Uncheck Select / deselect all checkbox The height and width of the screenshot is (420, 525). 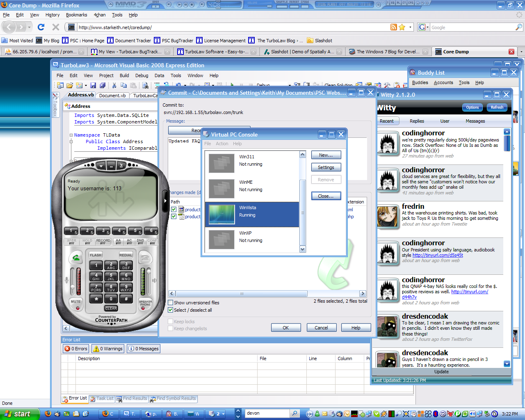(x=171, y=310)
